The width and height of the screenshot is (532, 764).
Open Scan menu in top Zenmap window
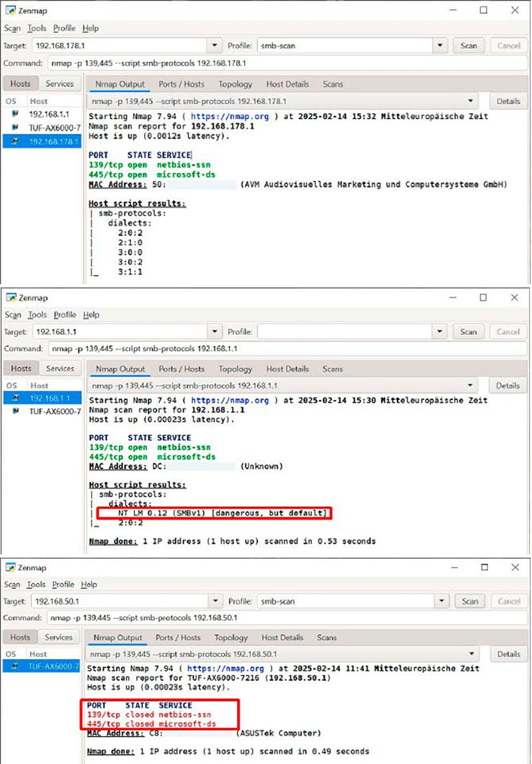coord(12,28)
